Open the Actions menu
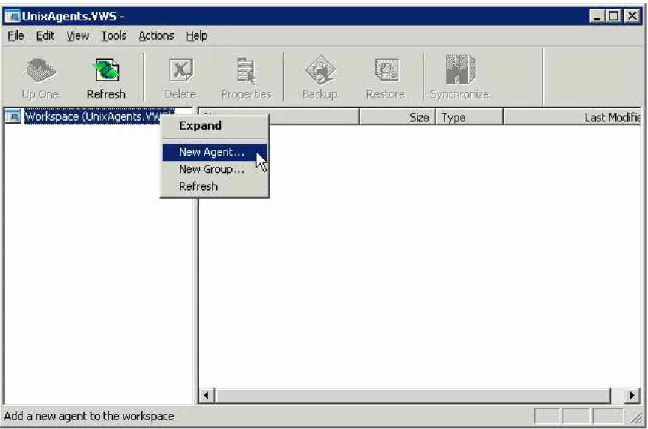Image resolution: width=648 pixels, height=429 pixels. [156, 36]
